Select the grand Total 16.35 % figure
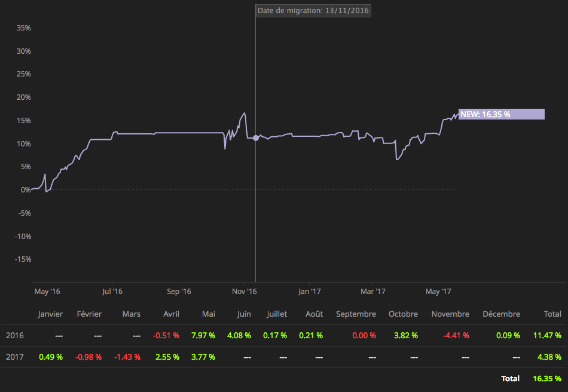The image size is (568, 392). [x=547, y=379]
